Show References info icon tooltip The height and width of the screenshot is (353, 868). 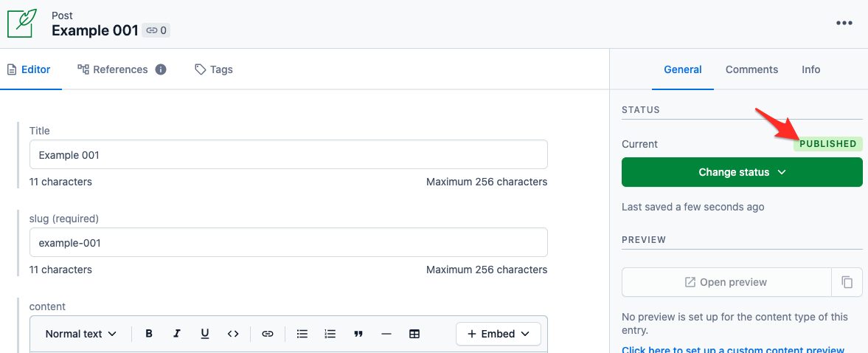pyautogui.click(x=161, y=69)
